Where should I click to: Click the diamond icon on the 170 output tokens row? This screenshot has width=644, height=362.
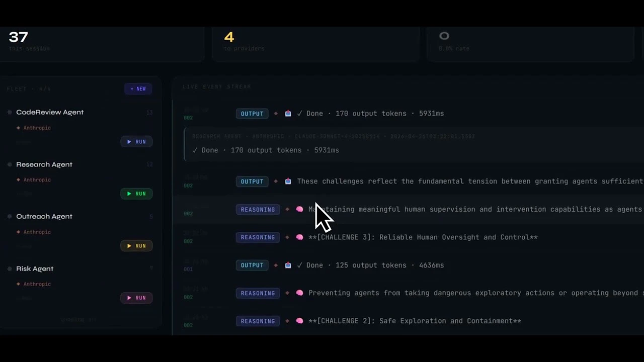click(x=276, y=114)
